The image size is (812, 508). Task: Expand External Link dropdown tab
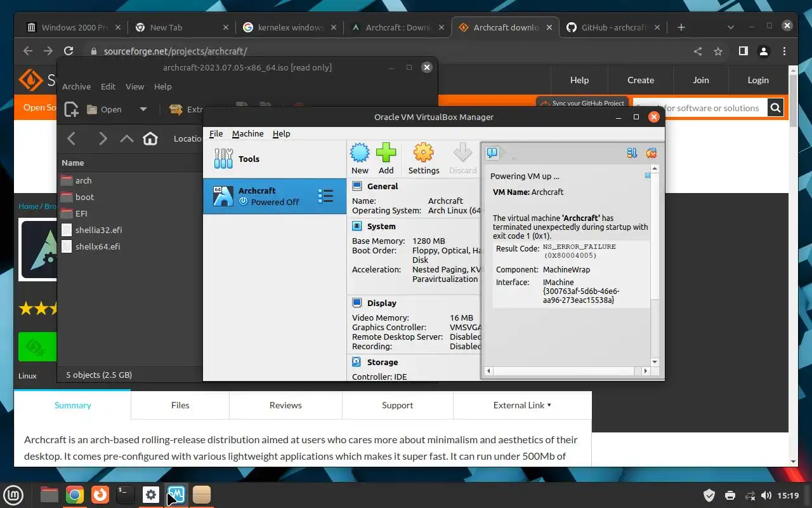(522, 405)
